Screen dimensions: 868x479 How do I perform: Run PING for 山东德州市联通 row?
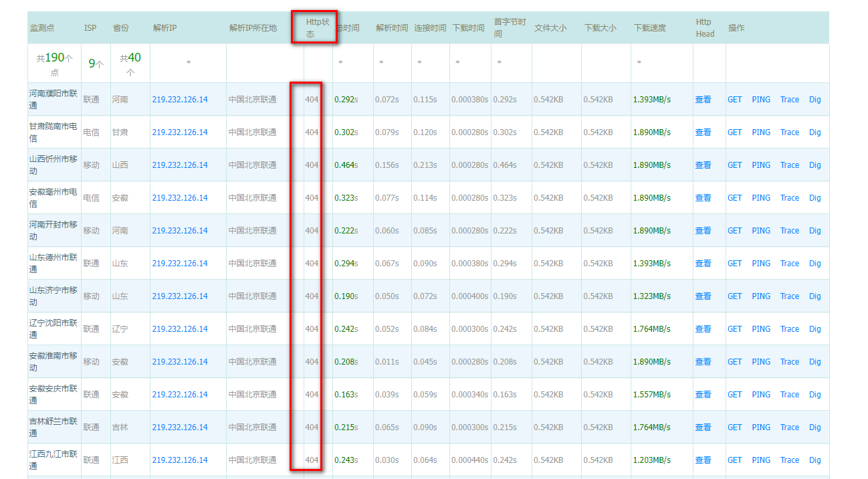(761, 264)
